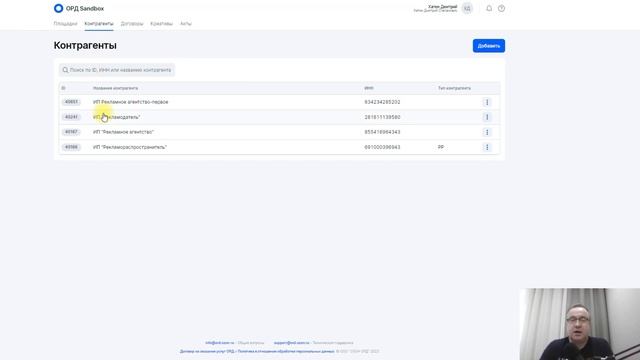Image resolution: width=640 pixels, height=360 pixels.
Task: Open the Креативы tab
Action: tap(161, 24)
